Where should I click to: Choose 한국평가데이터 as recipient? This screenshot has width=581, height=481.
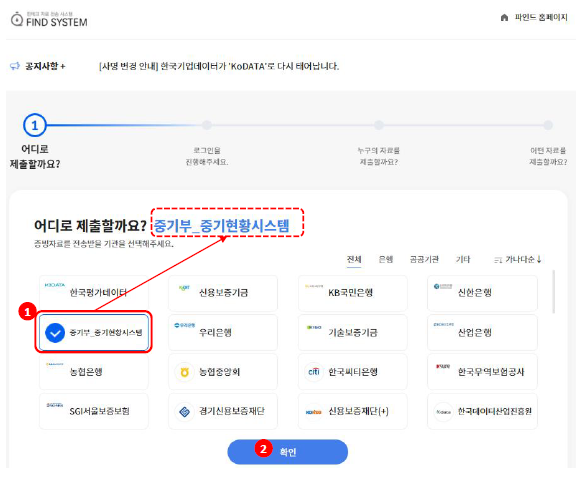[93, 293]
